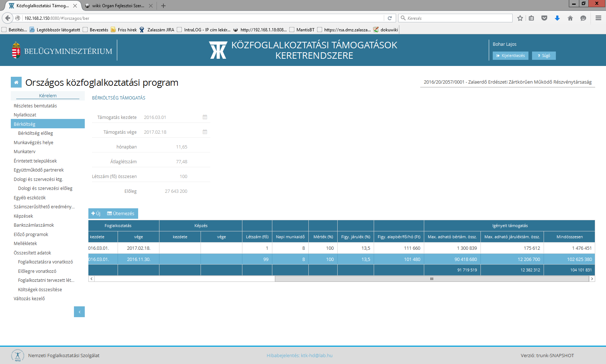Open Költségek összesítése item
The width and height of the screenshot is (606, 364).
click(x=40, y=289)
